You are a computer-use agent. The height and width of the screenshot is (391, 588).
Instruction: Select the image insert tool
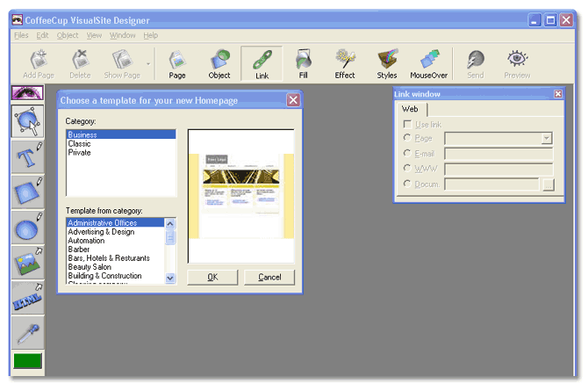(x=28, y=263)
